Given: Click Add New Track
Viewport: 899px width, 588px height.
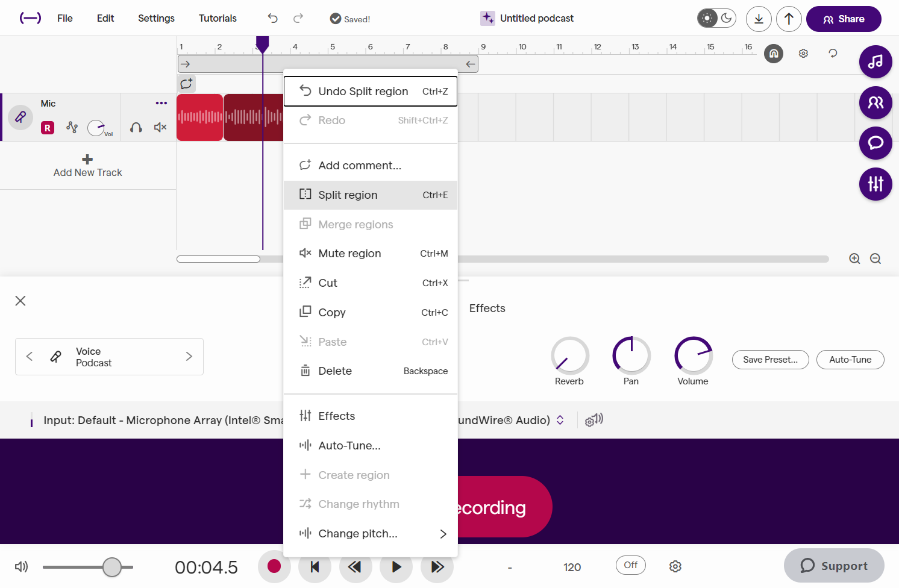Looking at the screenshot, I should [88, 166].
